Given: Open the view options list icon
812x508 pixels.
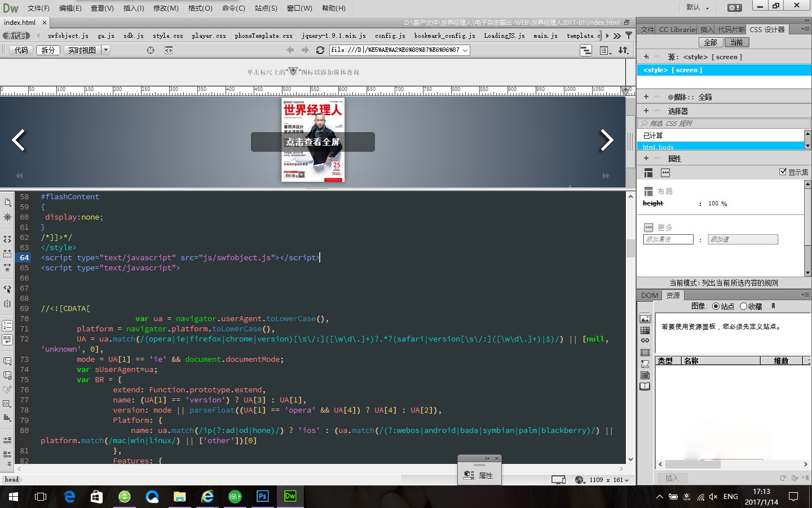Looking at the screenshot, I should [x=606, y=50].
